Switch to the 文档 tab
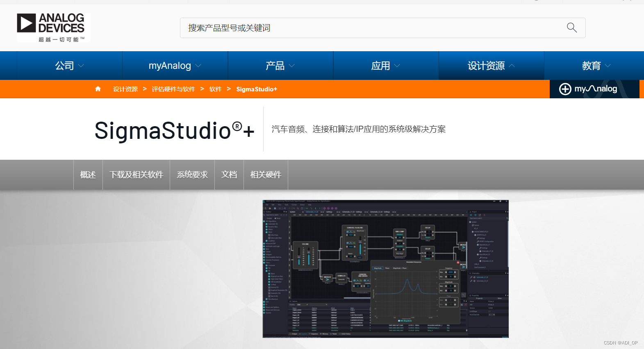 pos(229,175)
